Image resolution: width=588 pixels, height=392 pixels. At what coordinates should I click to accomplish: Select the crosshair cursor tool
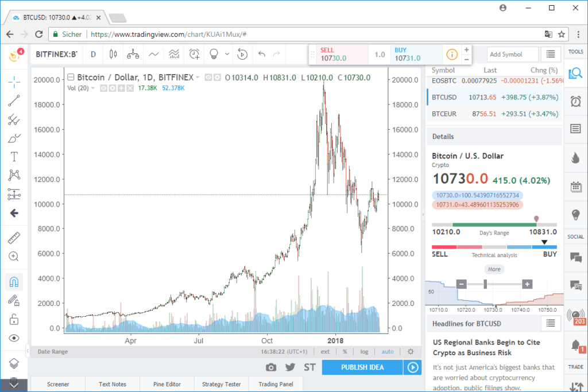click(x=14, y=81)
